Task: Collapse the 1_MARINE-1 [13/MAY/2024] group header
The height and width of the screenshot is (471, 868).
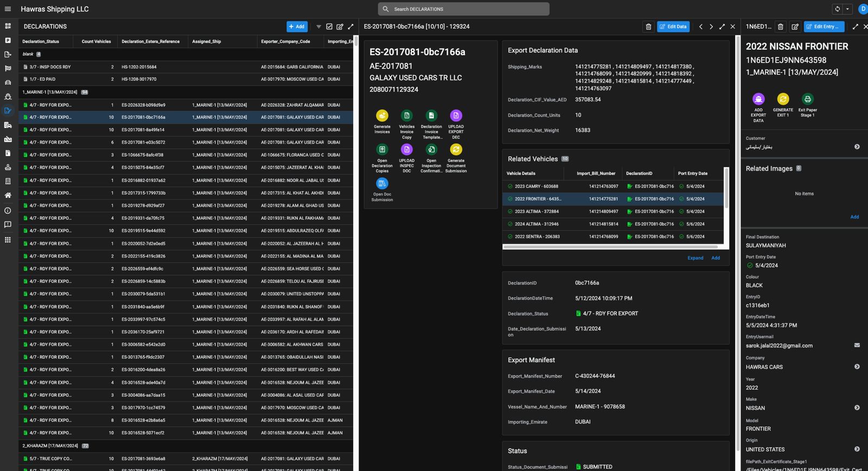Action: [x=186, y=92]
